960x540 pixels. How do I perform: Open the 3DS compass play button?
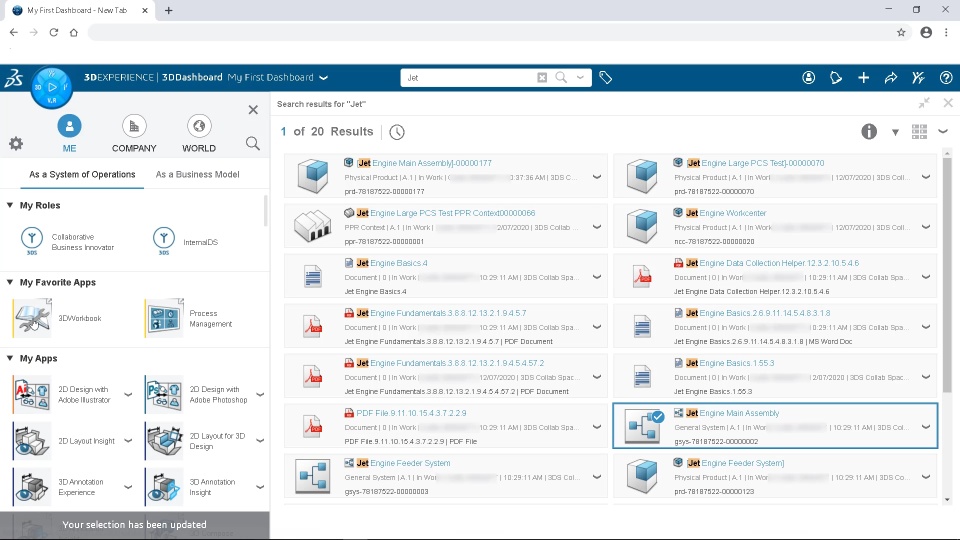(52, 87)
